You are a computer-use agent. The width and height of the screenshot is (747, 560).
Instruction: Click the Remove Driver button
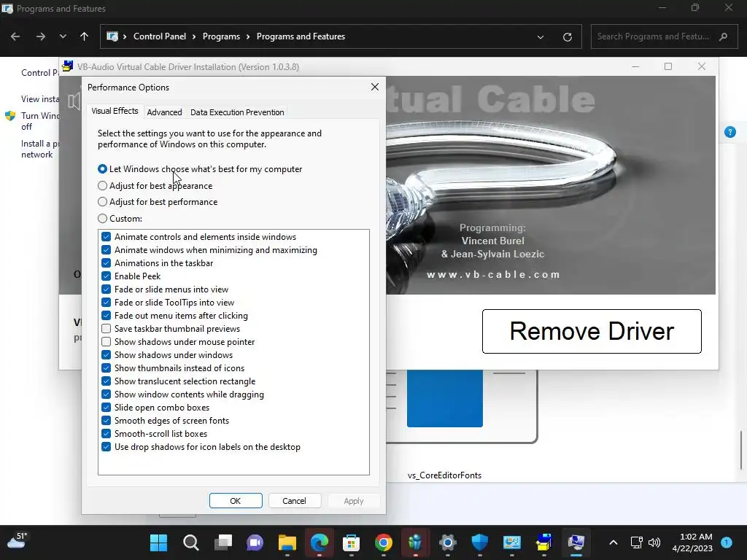tap(592, 332)
